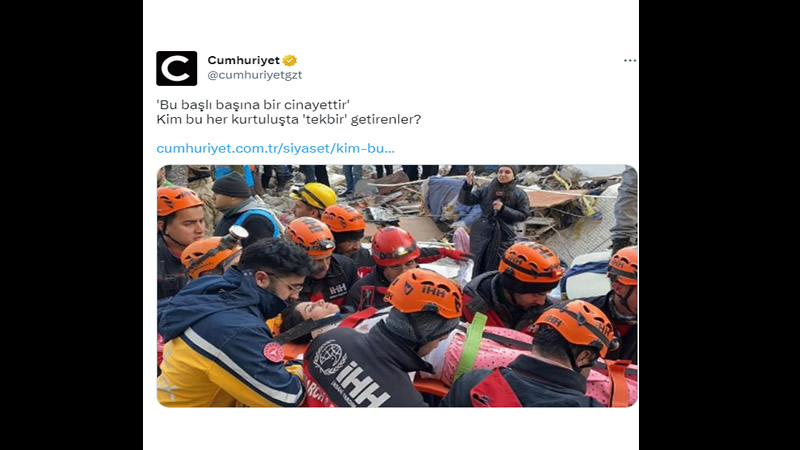The image size is (800, 450).
Task: Click the black beanie hat at the photo top left
Action: [232, 185]
